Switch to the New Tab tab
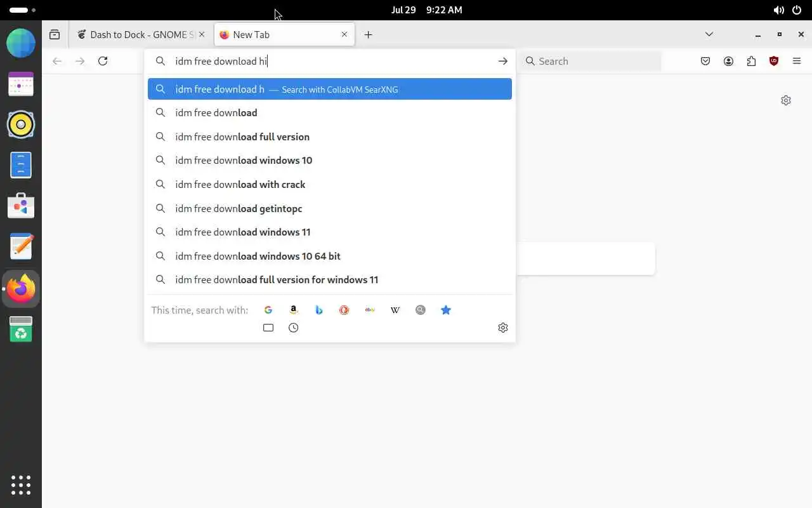 pyautogui.click(x=284, y=34)
